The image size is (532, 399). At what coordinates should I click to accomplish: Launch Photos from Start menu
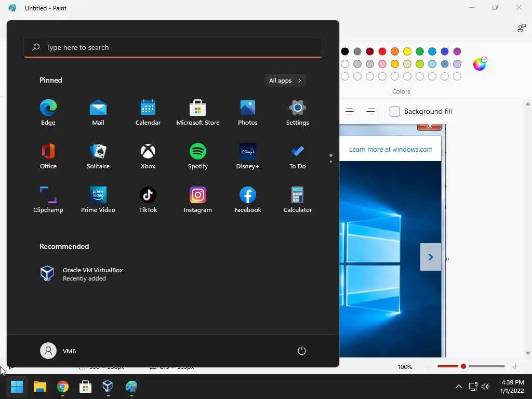248,113
